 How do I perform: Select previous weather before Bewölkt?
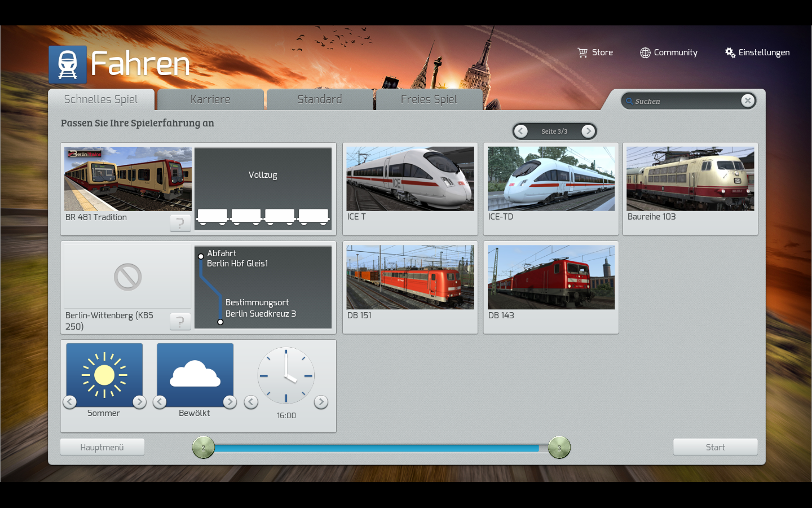(160, 402)
